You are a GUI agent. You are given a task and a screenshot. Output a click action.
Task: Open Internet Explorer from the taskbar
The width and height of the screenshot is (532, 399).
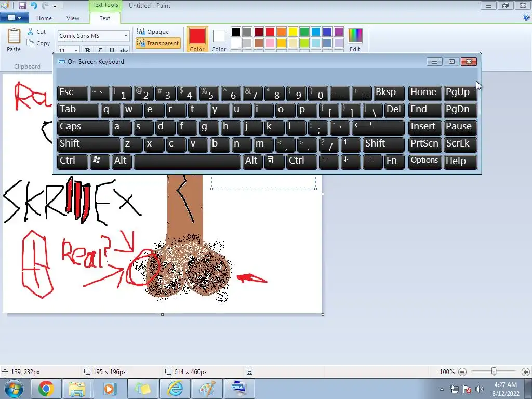[176, 389]
